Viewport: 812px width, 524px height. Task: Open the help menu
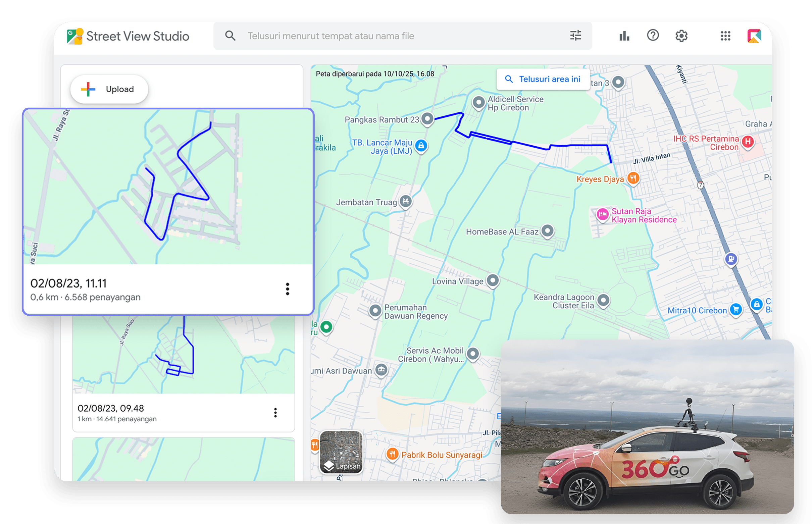pos(653,35)
